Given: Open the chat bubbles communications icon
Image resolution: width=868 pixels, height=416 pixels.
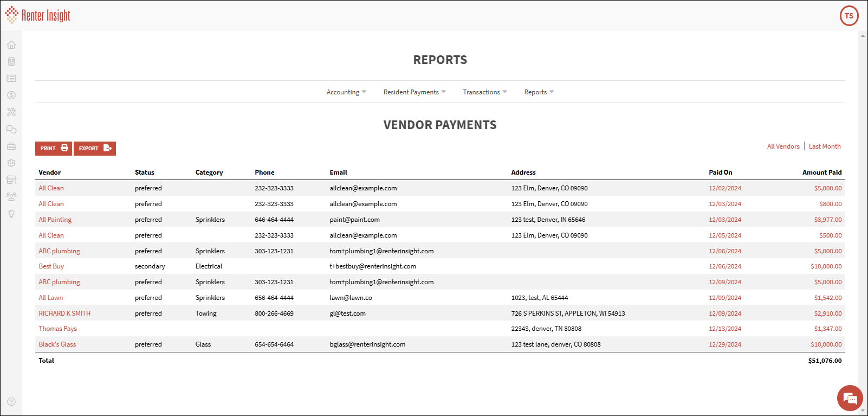Looking at the screenshot, I should click(x=11, y=129).
